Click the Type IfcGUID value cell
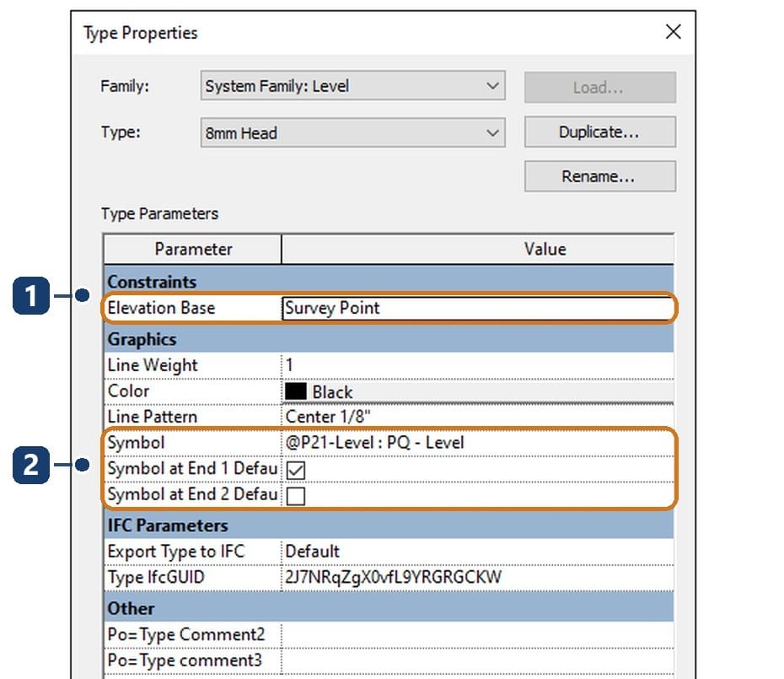The image size is (784, 679). [477, 578]
